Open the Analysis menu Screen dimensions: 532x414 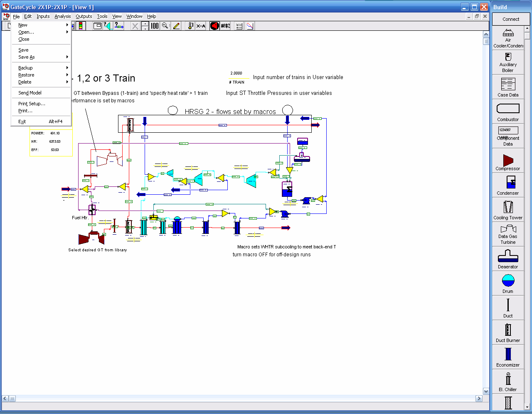pyautogui.click(x=63, y=16)
